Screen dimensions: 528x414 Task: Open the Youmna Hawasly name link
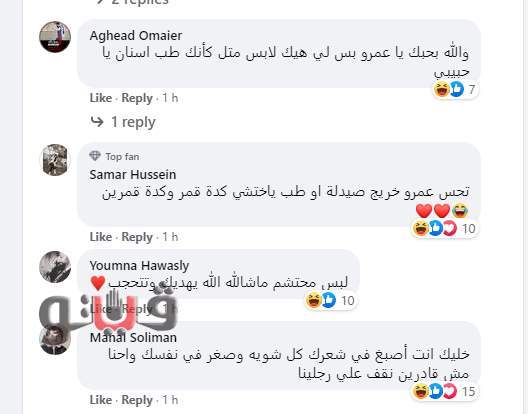pyautogui.click(x=139, y=265)
